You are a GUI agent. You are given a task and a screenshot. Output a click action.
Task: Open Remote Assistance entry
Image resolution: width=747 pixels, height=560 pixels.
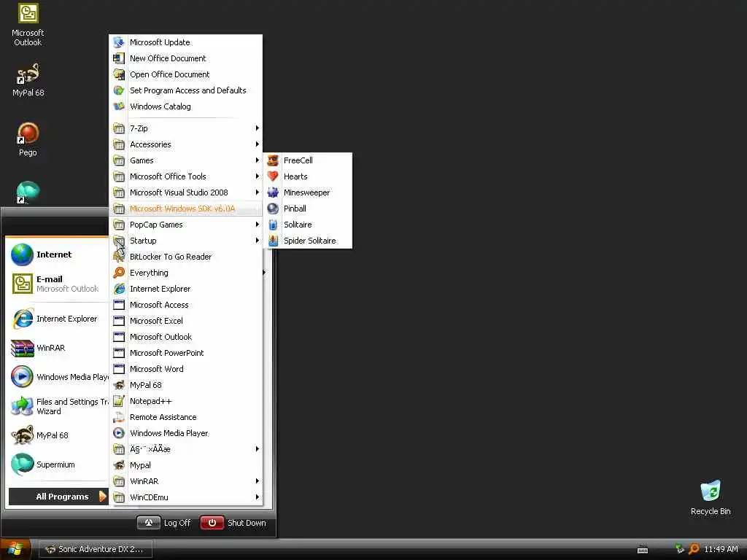pos(186,417)
